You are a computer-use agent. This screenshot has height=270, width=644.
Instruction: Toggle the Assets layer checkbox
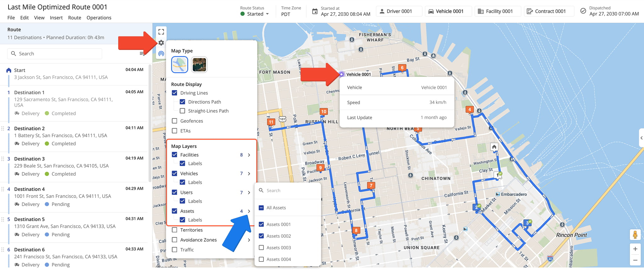(175, 211)
